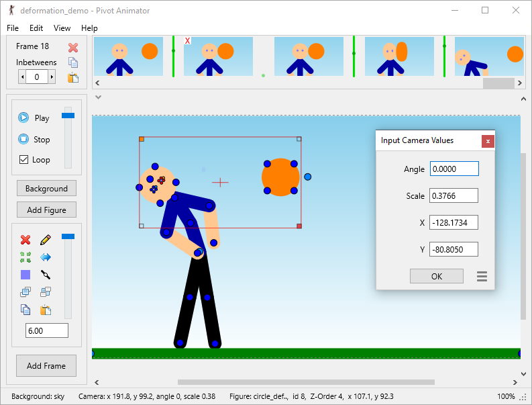The width and height of the screenshot is (532, 405).
Task: Open the camera dialog hamburger menu
Action: [482, 276]
